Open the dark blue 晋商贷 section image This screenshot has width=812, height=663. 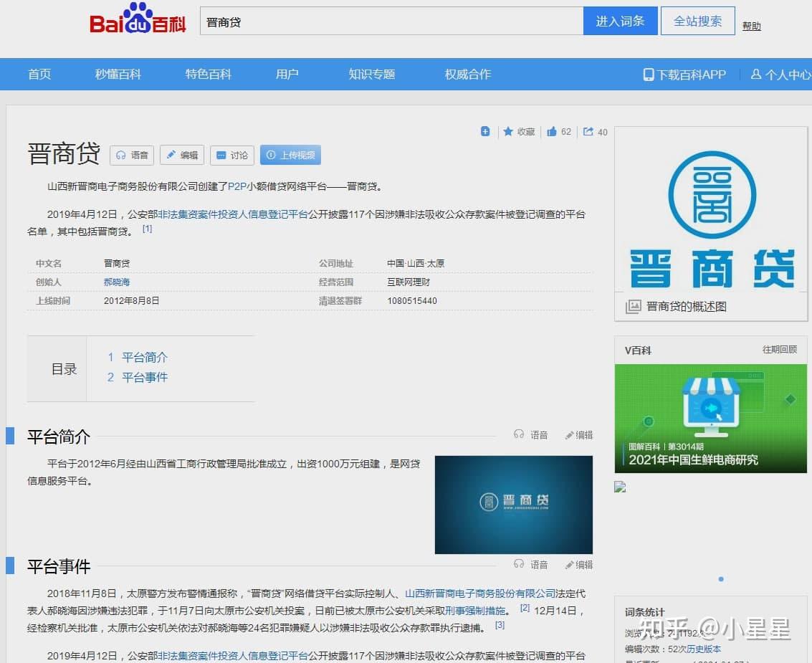point(514,505)
